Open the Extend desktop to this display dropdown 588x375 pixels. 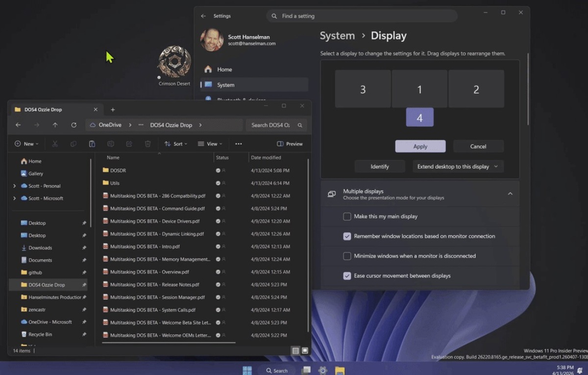point(457,166)
